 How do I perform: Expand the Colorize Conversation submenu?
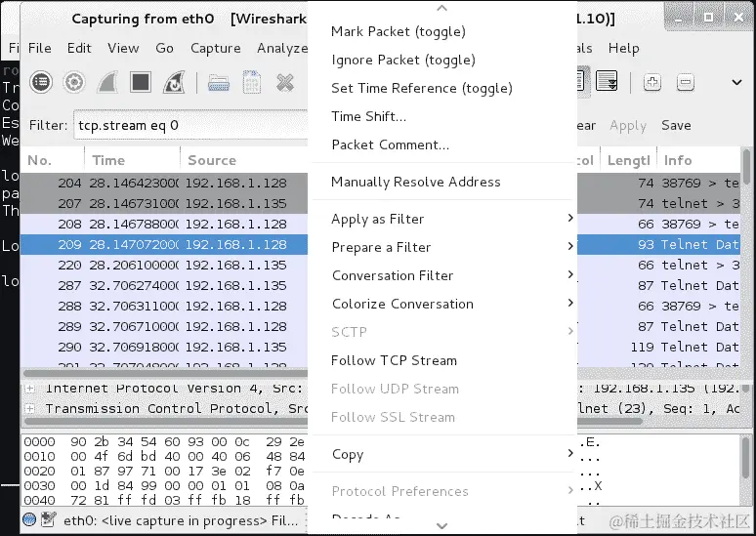click(x=441, y=305)
